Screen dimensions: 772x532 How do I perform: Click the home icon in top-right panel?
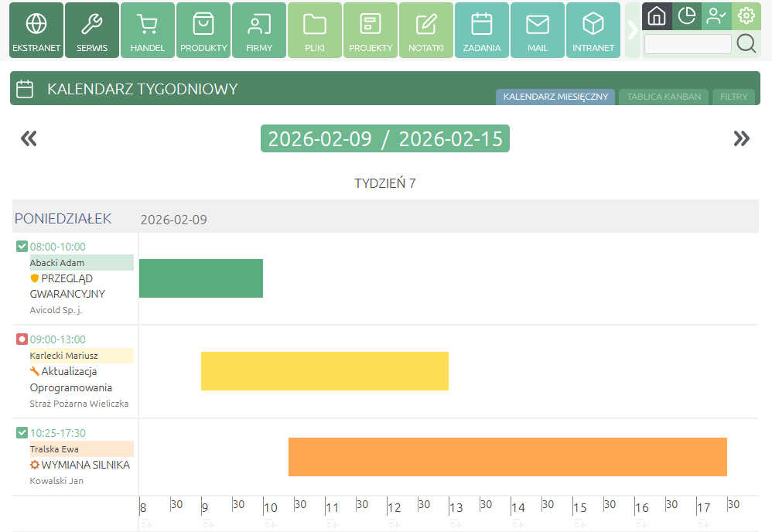[656, 15]
